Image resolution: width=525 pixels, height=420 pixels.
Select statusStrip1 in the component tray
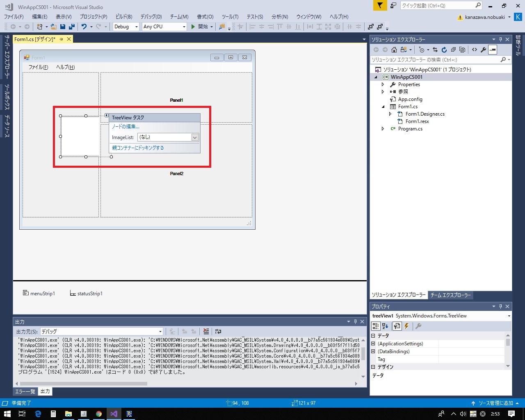click(86, 294)
